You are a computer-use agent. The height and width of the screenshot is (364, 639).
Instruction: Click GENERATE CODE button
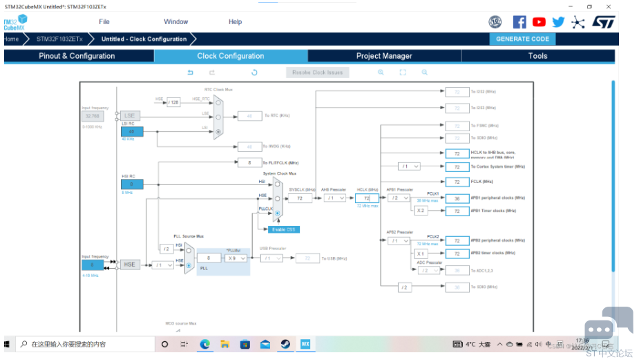pyautogui.click(x=522, y=39)
